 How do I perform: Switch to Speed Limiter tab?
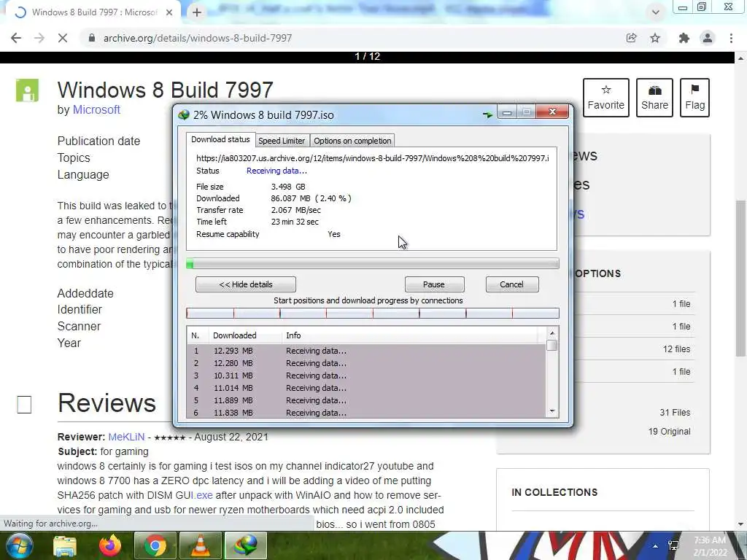(x=281, y=141)
